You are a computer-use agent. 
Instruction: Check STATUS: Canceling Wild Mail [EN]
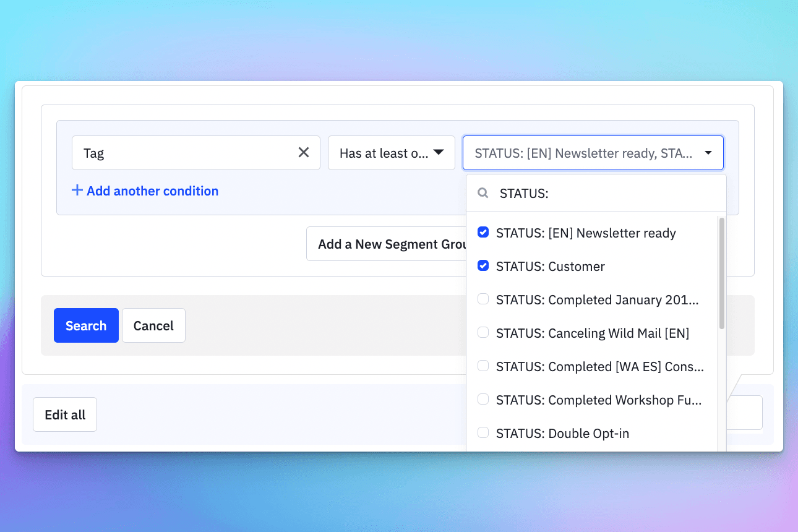point(483,333)
